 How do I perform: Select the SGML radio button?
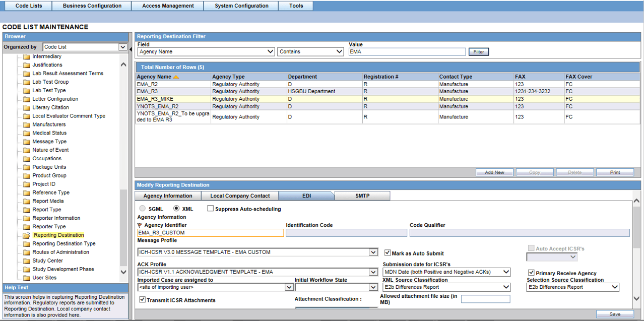143,209
